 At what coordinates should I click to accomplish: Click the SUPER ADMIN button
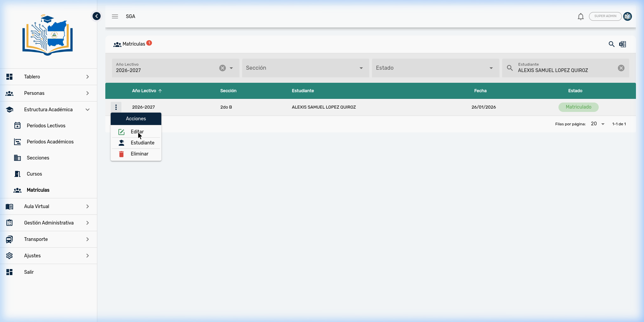(605, 16)
